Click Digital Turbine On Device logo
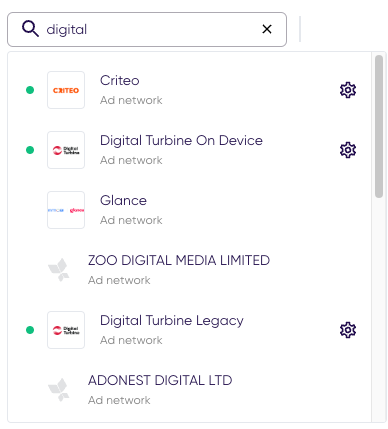 [66, 150]
